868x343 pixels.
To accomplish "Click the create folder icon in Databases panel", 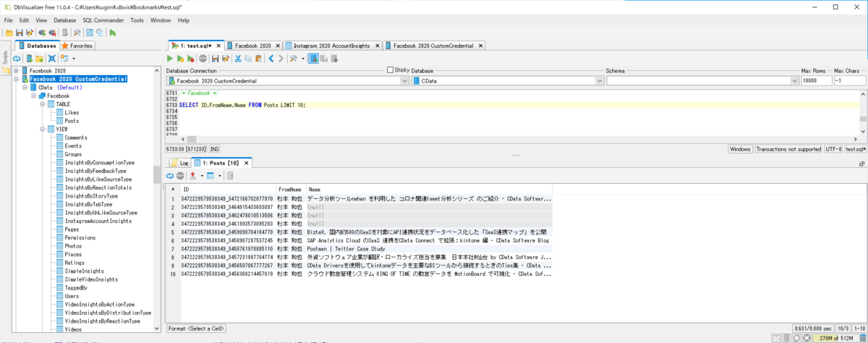I will 40,58.
